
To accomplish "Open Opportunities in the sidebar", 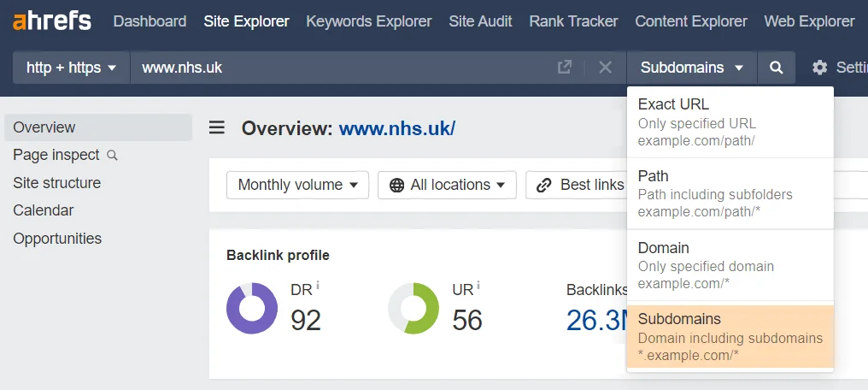I will (57, 239).
